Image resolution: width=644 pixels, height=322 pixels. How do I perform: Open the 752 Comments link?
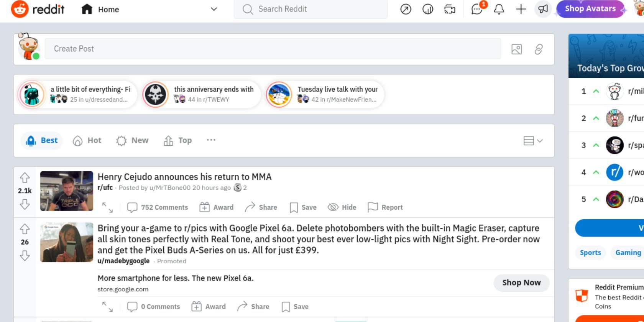158,207
